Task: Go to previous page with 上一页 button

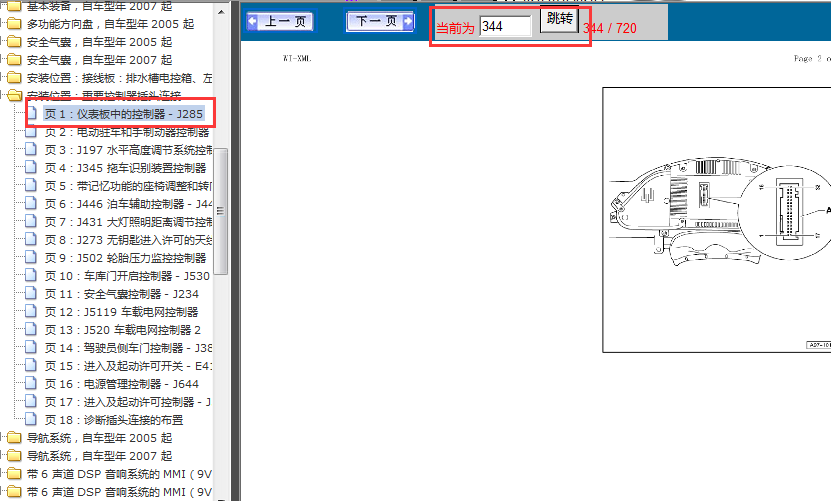Action: [280, 22]
